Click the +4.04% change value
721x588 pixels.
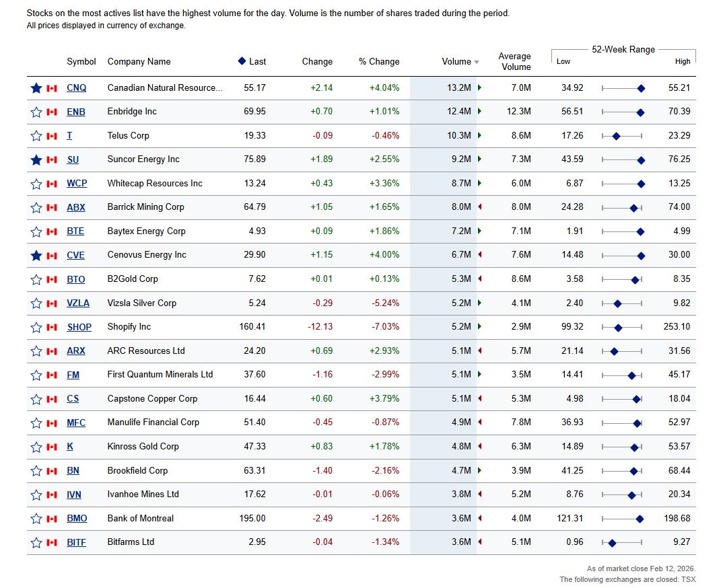pyautogui.click(x=384, y=87)
